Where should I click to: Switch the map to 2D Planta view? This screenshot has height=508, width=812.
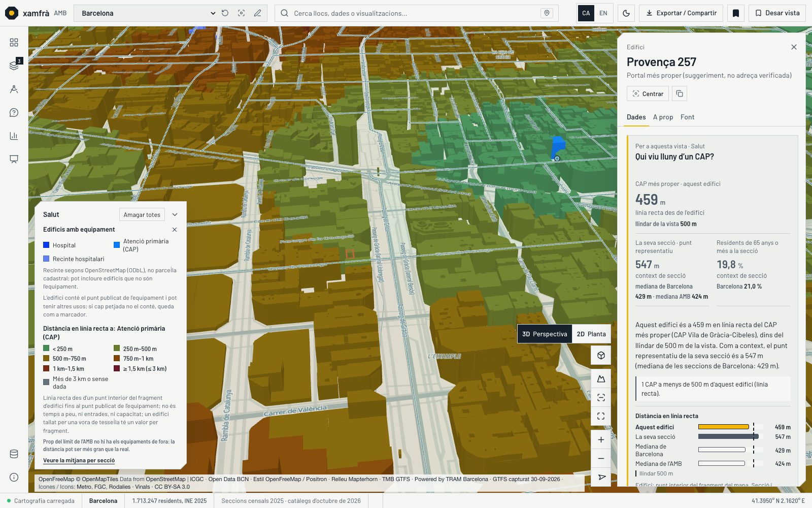(x=591, y=334)
